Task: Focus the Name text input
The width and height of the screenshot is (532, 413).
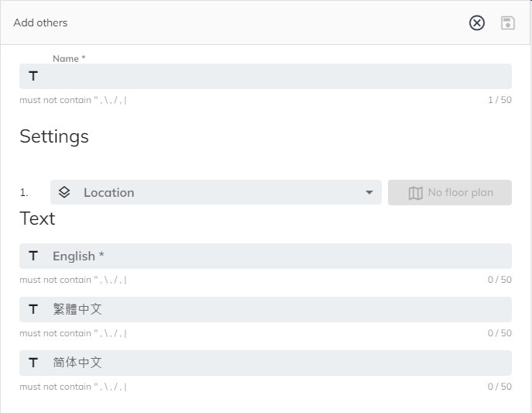Action: [271, 76]
